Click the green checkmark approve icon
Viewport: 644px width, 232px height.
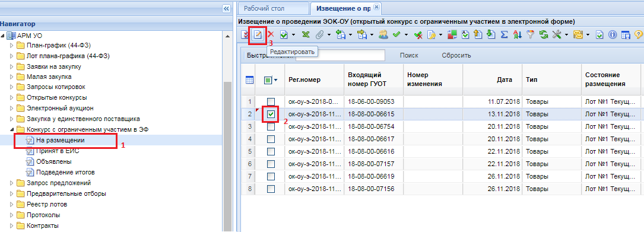(x=396, y=35)
